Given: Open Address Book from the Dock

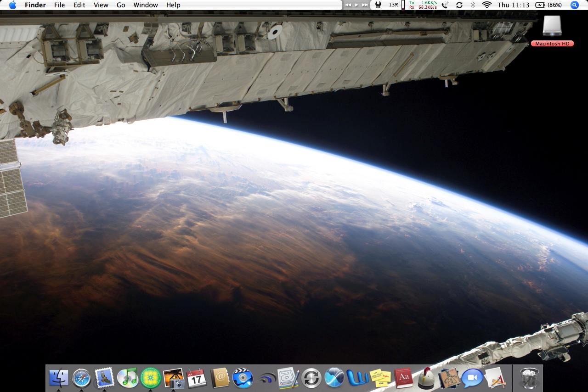Looking at the screenshot, I should 220,378.
